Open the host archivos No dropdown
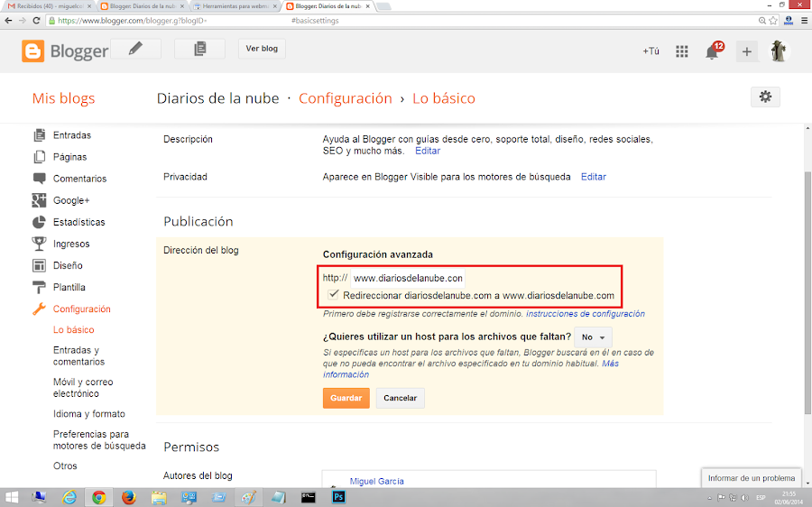 (x=593, y=337)
